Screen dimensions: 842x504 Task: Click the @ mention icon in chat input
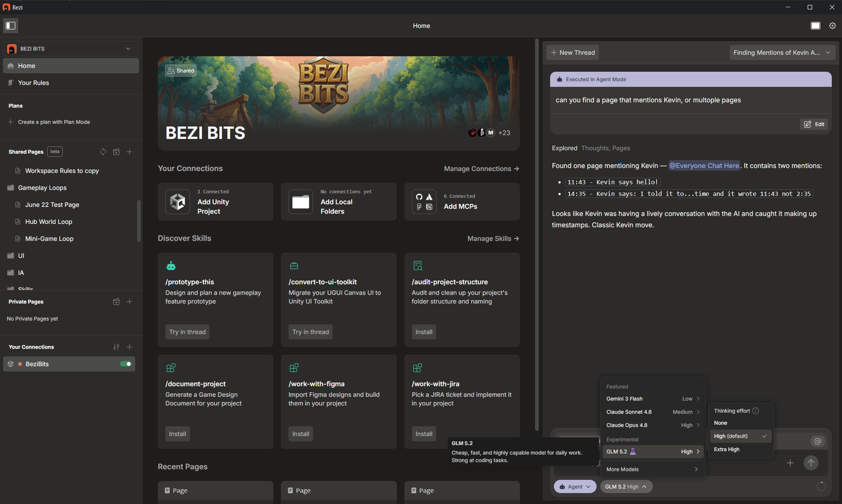point(818,441)
